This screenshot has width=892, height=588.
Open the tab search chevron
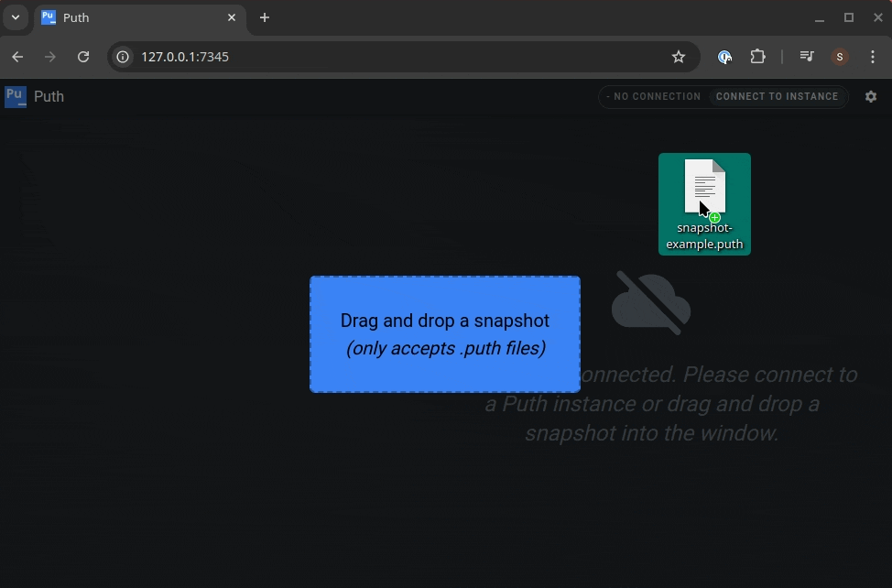[15, 17]
